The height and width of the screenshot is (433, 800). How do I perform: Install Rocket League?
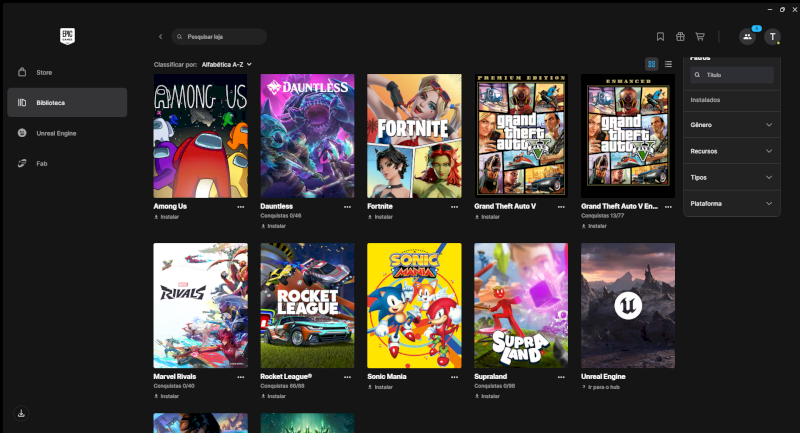pyautogui.click(x=273, y=396)
